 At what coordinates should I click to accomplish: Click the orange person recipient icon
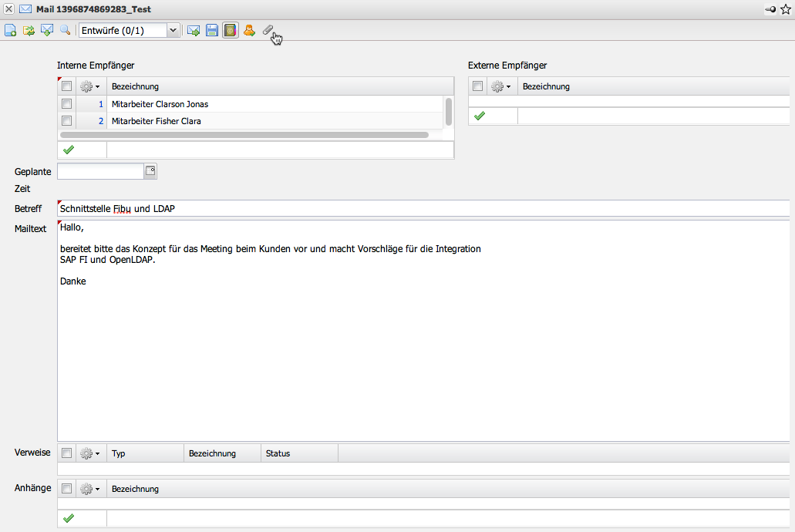point(249,30)
